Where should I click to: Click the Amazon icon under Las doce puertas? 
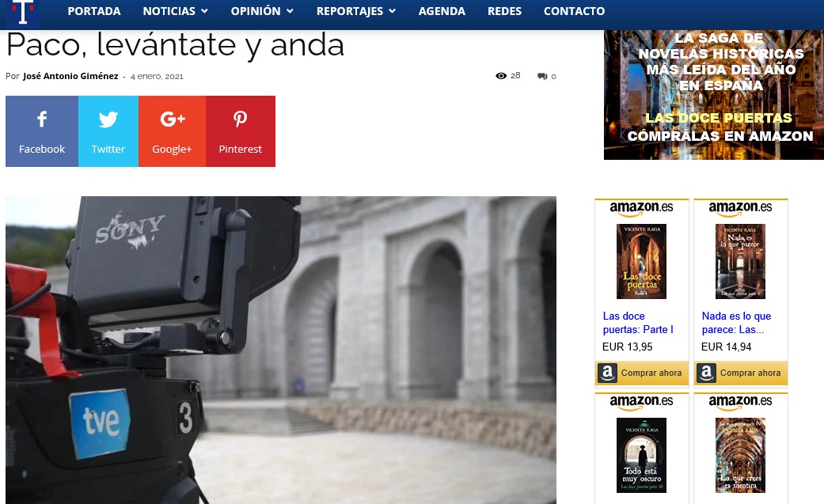coord(607,373)
